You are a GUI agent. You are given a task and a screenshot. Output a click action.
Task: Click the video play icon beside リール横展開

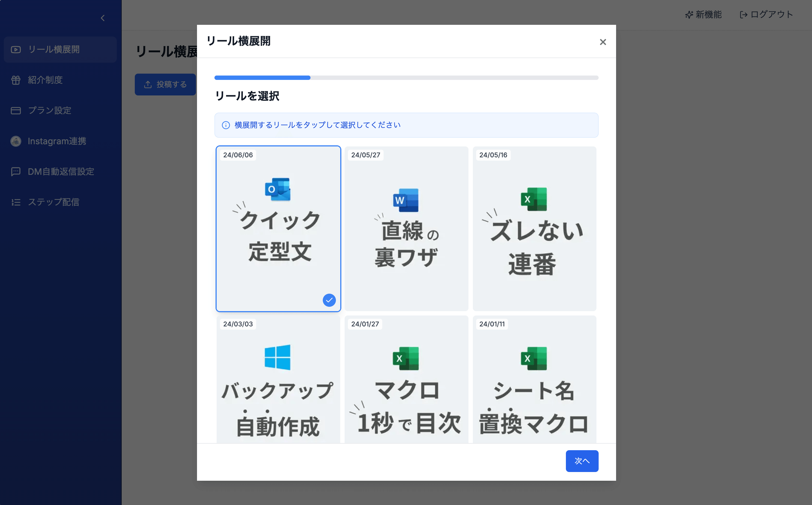[x=16, y=50]
